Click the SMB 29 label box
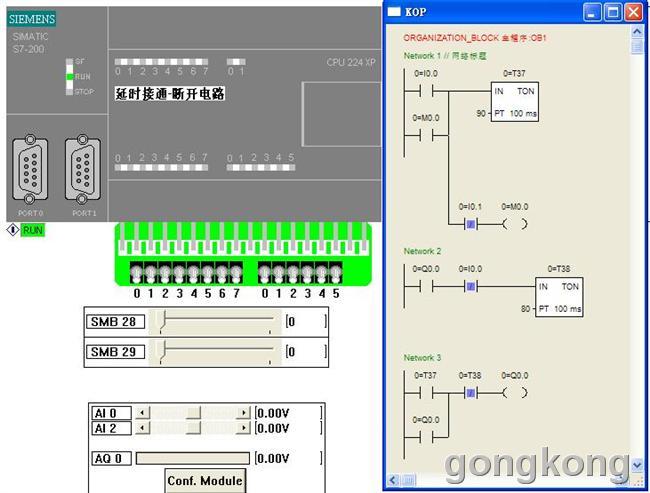 115,352
